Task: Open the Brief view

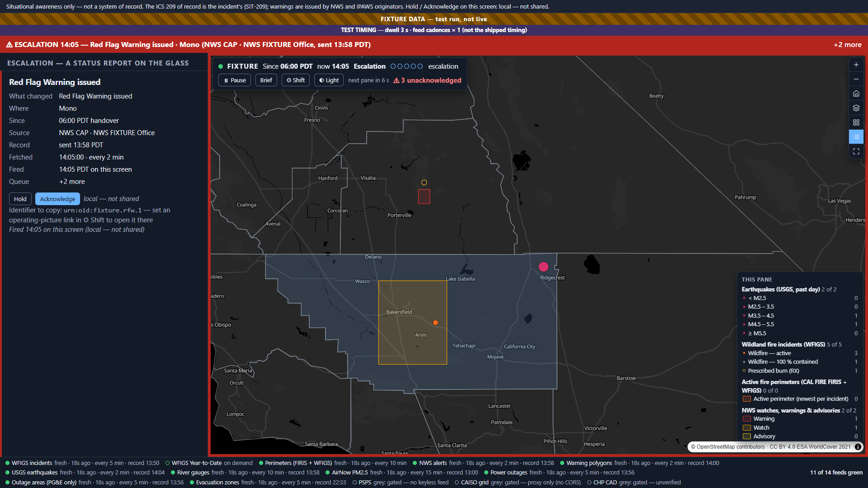Action: point(266,80)
